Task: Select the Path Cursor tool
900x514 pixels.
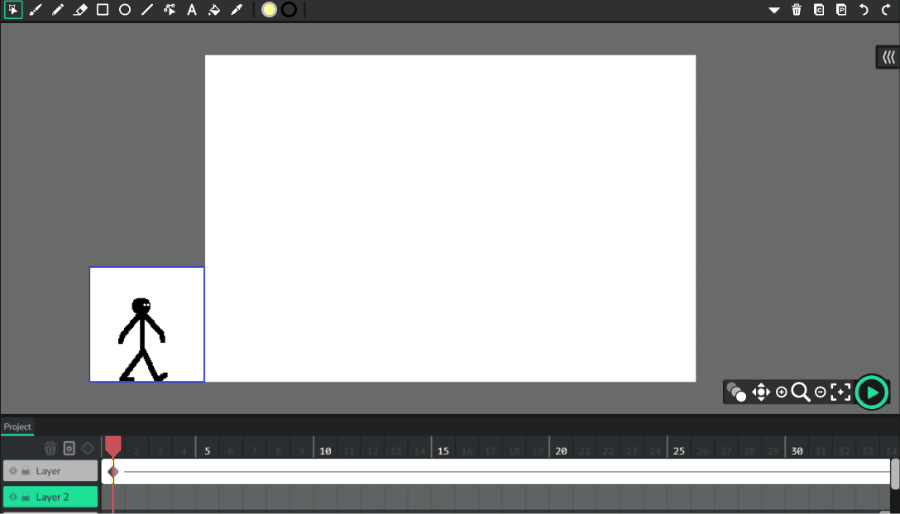Action: coord(169,10)
